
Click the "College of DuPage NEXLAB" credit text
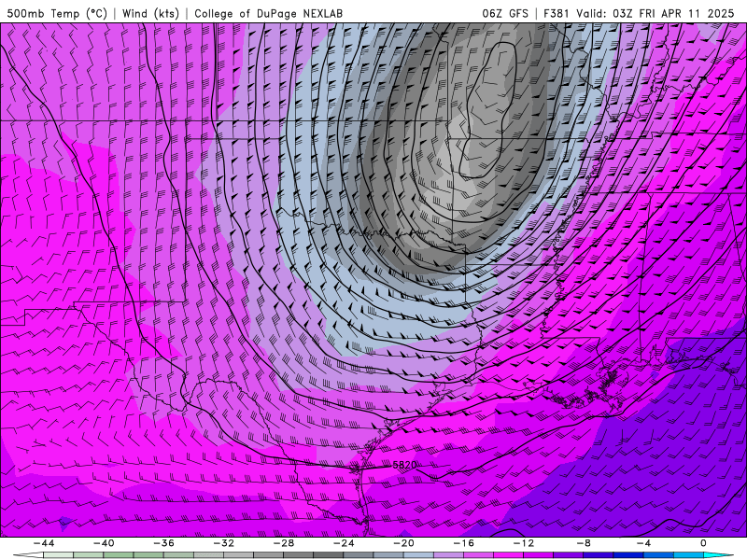click(268, 13)
